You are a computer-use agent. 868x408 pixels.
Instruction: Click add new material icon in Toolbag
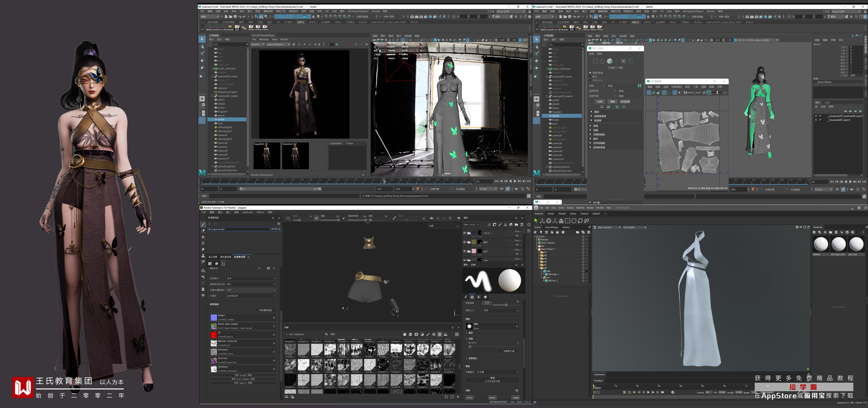pyautogui.click(x=814, y=232)
